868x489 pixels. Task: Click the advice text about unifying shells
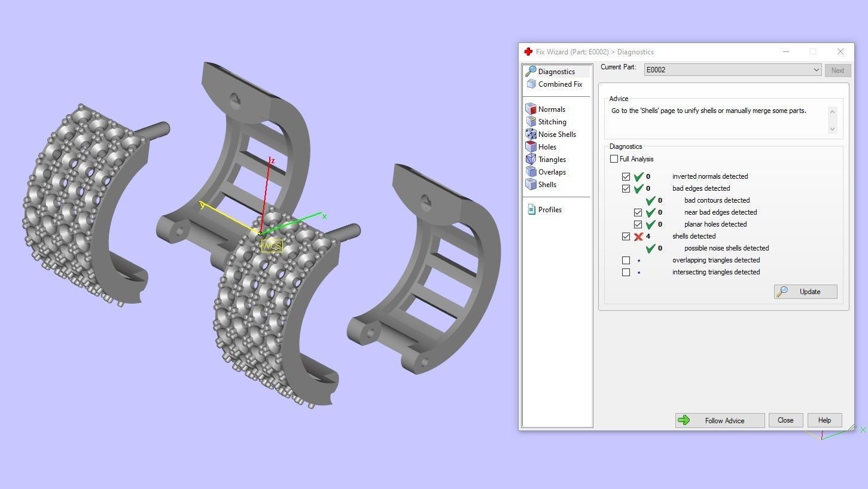click(708, 111)
